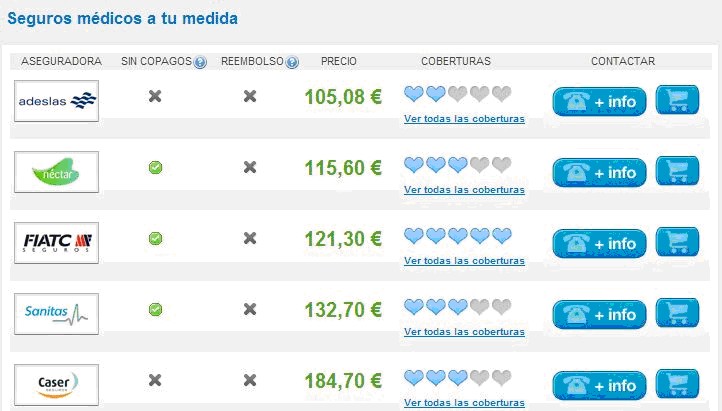View all coverages for the 105,08 € plan

point(464,119)
